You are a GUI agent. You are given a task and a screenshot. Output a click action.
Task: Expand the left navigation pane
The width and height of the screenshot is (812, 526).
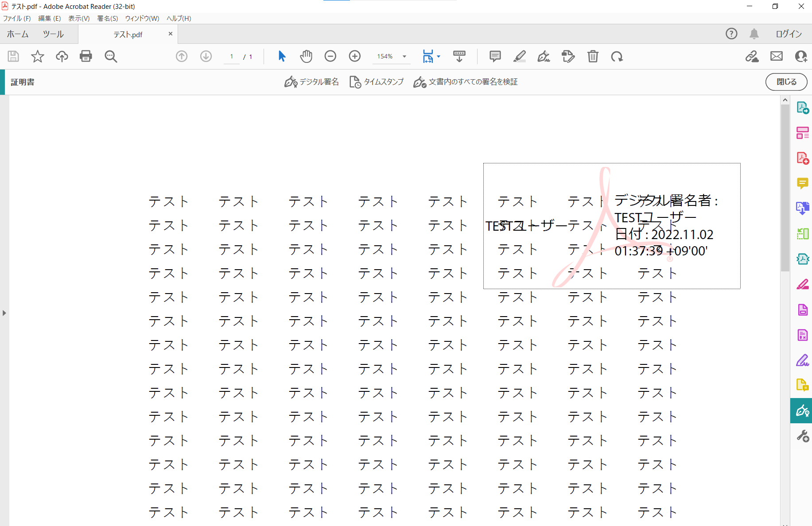point(4,313)
